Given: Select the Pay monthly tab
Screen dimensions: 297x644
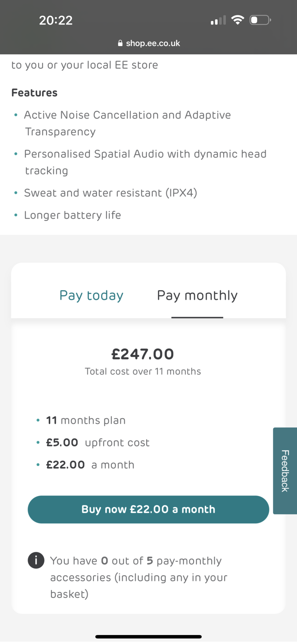Looking at the screenshot, I should point(197,295).
